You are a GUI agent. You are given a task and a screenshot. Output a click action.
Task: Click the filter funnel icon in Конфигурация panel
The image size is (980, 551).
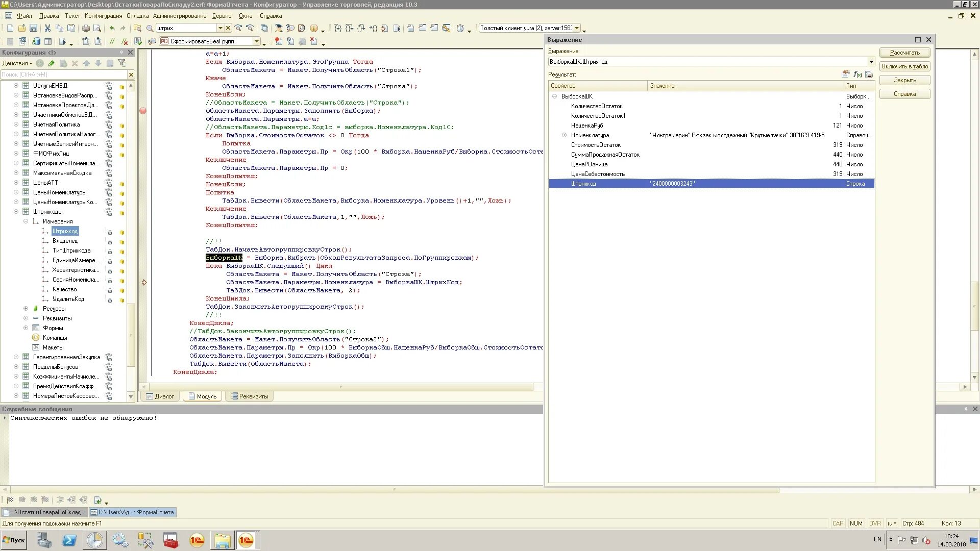[121, 63]
